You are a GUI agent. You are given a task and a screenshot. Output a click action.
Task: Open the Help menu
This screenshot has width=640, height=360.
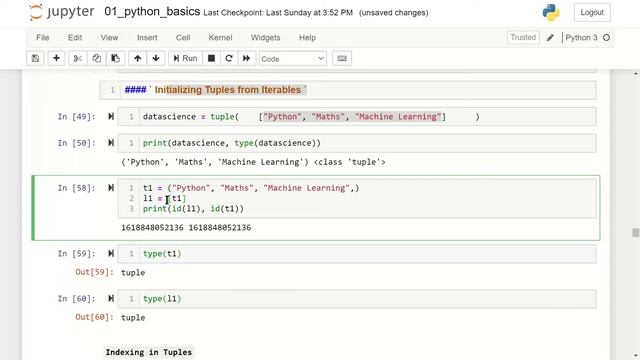pos(307,38)
